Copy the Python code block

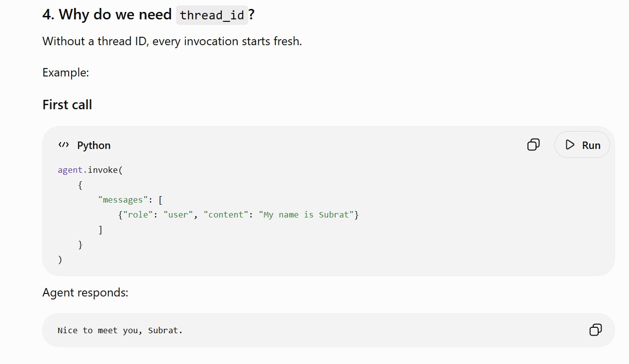pyautogui.click(x=534, y=145)
